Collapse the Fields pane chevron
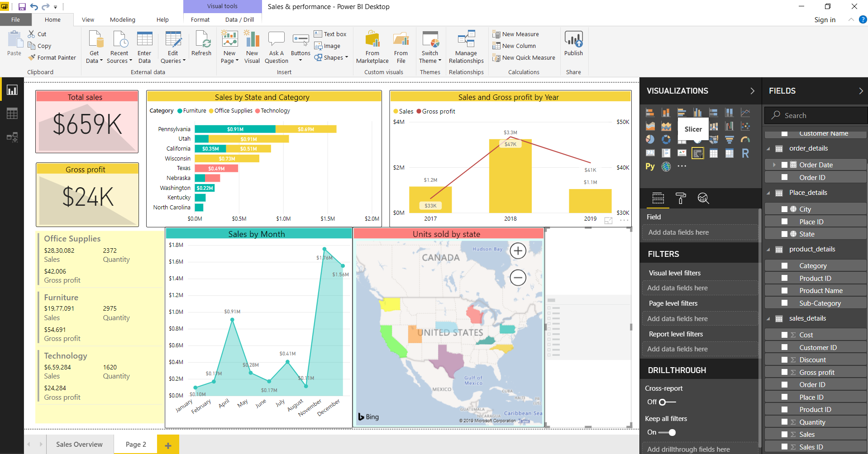The height and width of the screenshot is (454, 868). [861, 91]
